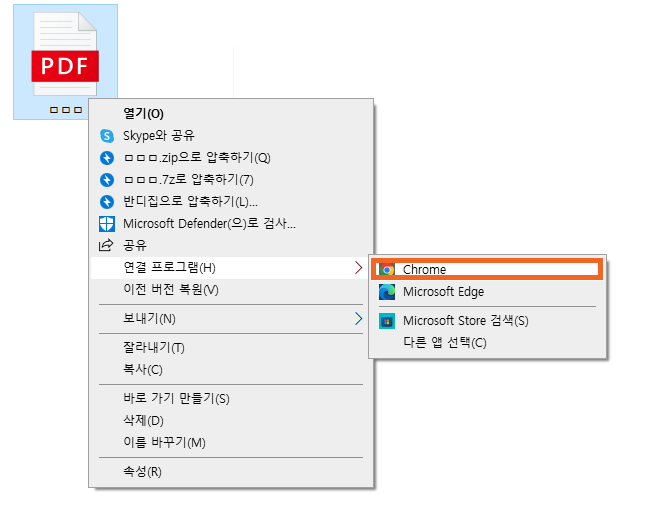This screenshot has height=529, width=645.
Task: Expand submenu arrow beside 연결 프로그램(H)
Action: click(359, 268)
